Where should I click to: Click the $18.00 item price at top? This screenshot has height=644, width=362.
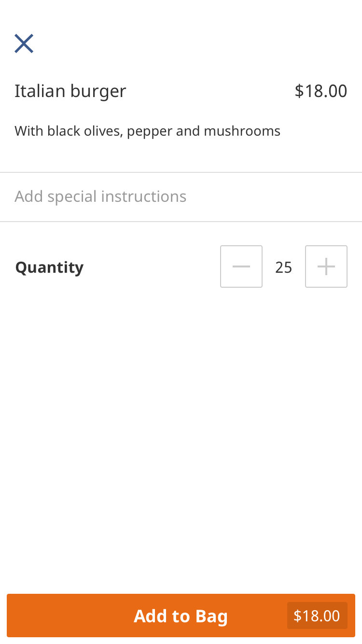(320, 91)
